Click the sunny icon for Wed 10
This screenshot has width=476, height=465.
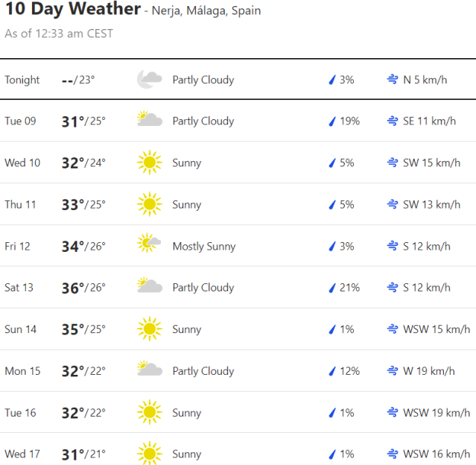pyautogui.click(x=150, y=162)
